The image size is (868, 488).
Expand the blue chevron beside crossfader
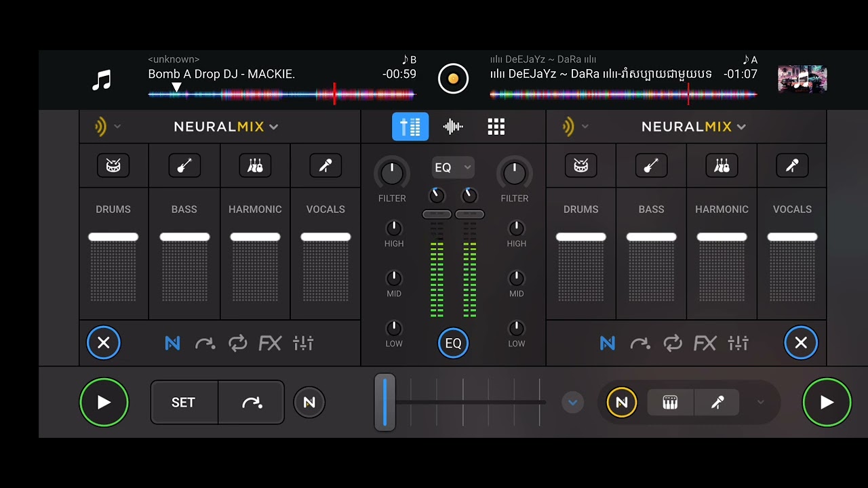(x=572, y=403)
